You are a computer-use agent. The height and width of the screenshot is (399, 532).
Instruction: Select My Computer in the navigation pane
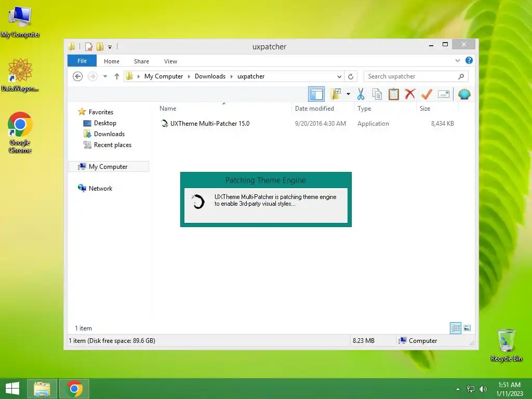[108, 167]
